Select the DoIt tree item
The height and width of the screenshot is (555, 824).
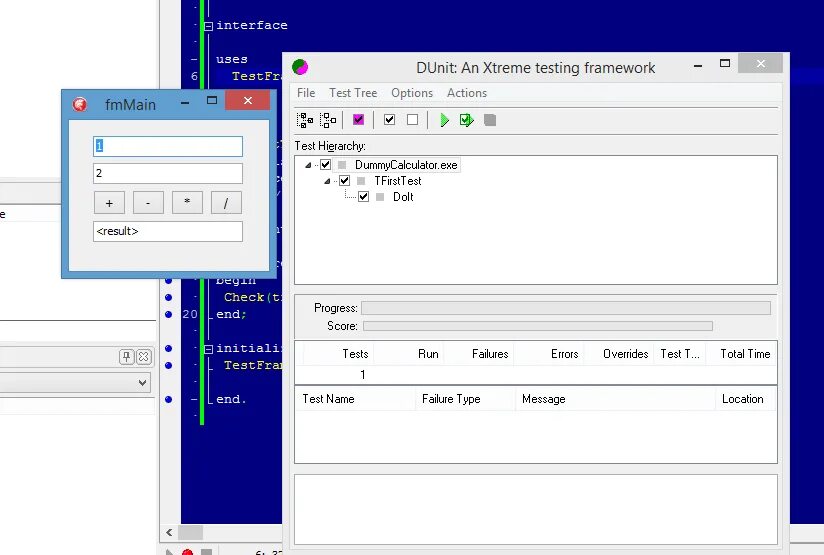coord(403,197)
